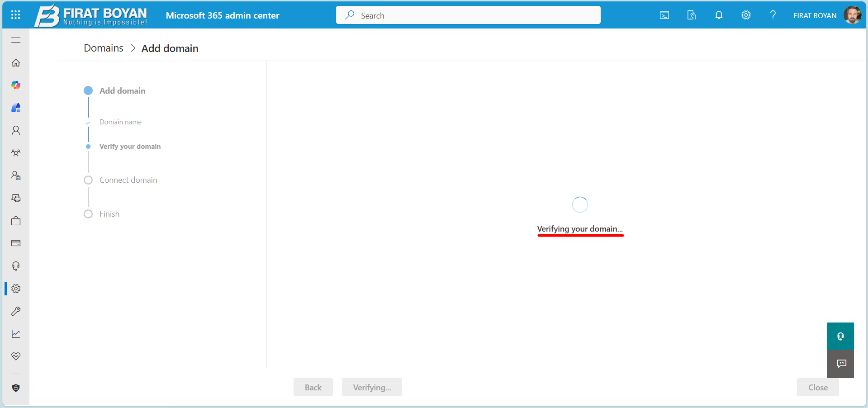The height and width of the screenshot is (408, 868).
Task: Click into the Search field
Action: click(x=468, y=15)
